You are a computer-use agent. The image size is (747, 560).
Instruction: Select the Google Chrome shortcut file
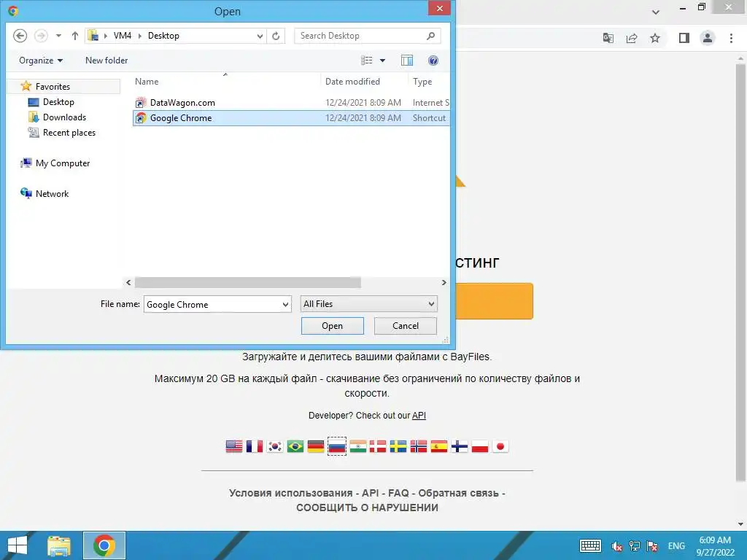pyautogui.click(x=291, y=118)
